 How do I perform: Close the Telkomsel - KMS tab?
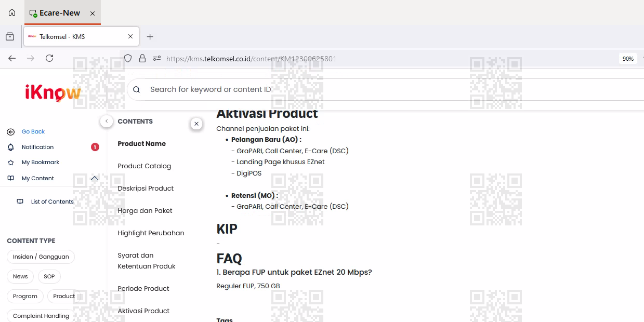point(130,36)
